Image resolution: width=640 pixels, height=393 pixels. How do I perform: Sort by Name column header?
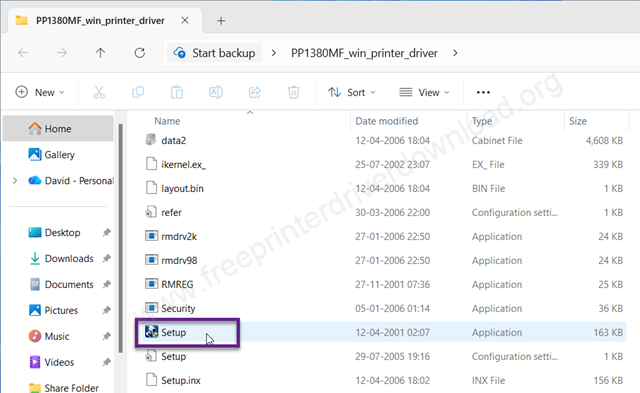tap(167, 121)
